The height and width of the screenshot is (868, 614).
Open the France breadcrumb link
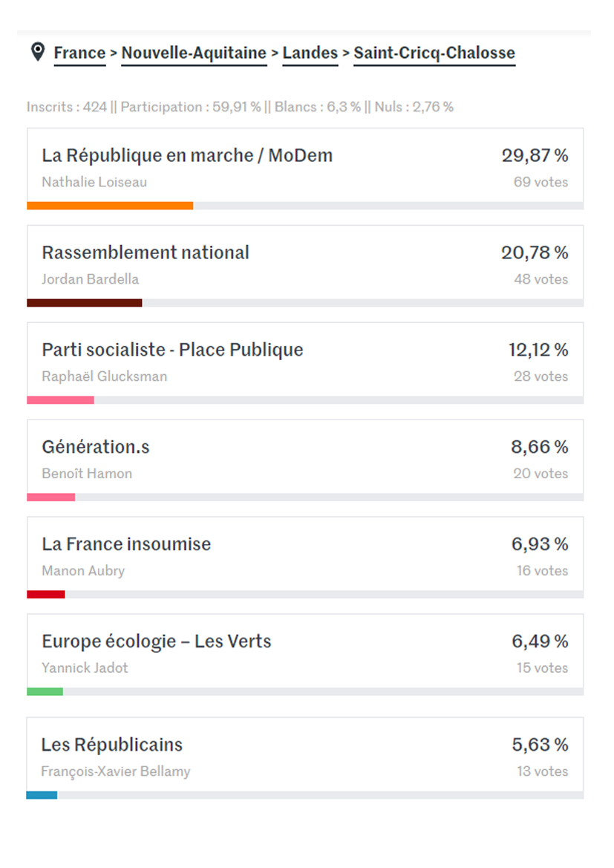tap(79, 53)
